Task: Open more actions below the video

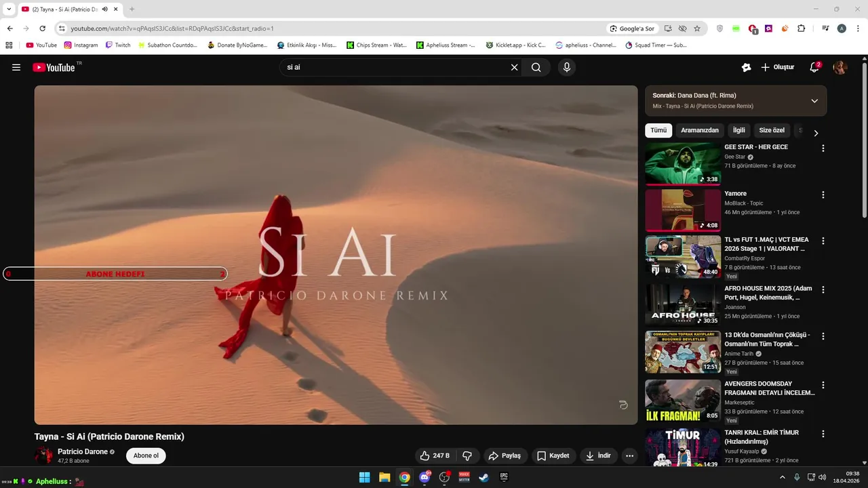Action: point(629,455)
